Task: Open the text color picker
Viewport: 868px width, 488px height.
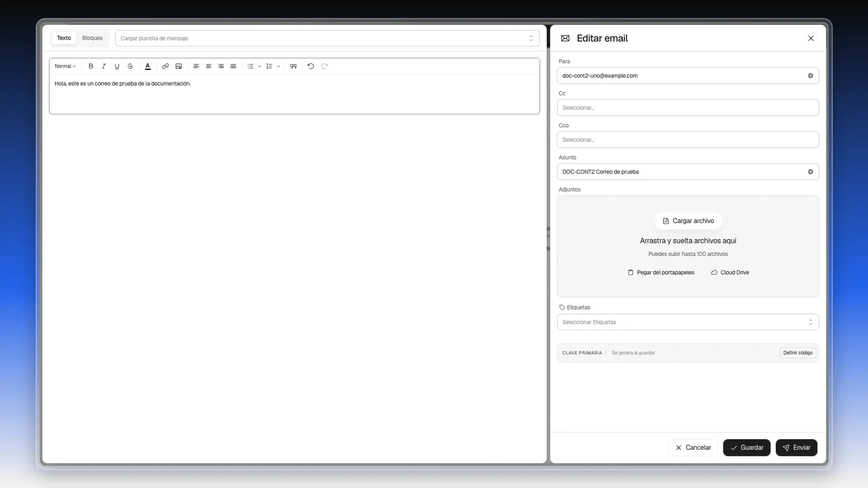Action: pyautogui.click(x=147, y=66)
